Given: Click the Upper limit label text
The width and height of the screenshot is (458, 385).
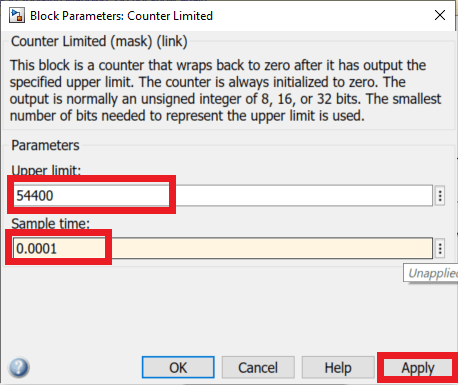Looking at the screenshot, I should pos(46,171).
